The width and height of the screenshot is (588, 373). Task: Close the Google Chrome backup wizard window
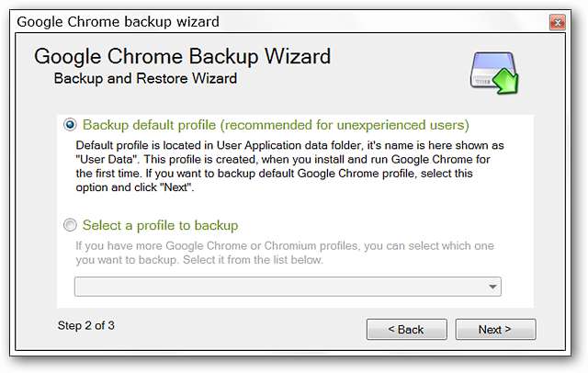click(x=556, y=19)
